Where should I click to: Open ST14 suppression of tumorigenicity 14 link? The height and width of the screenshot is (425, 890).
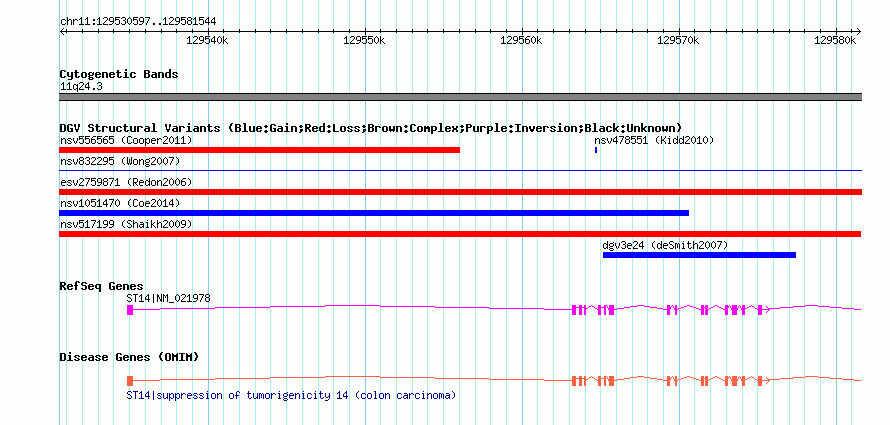click(x=291, y=395)
